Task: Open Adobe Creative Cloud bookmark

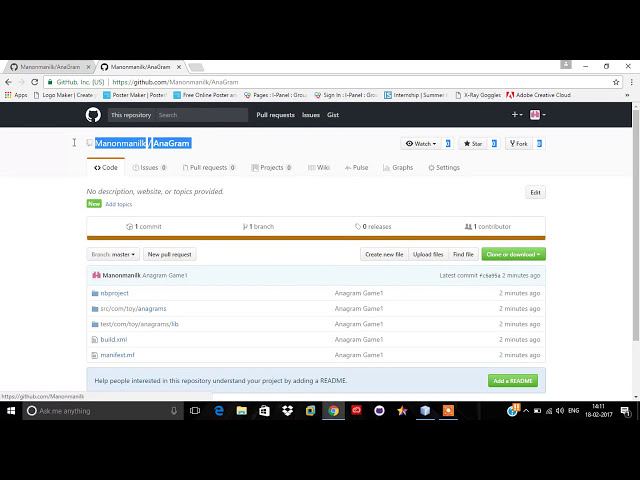Action: [538, 95]
